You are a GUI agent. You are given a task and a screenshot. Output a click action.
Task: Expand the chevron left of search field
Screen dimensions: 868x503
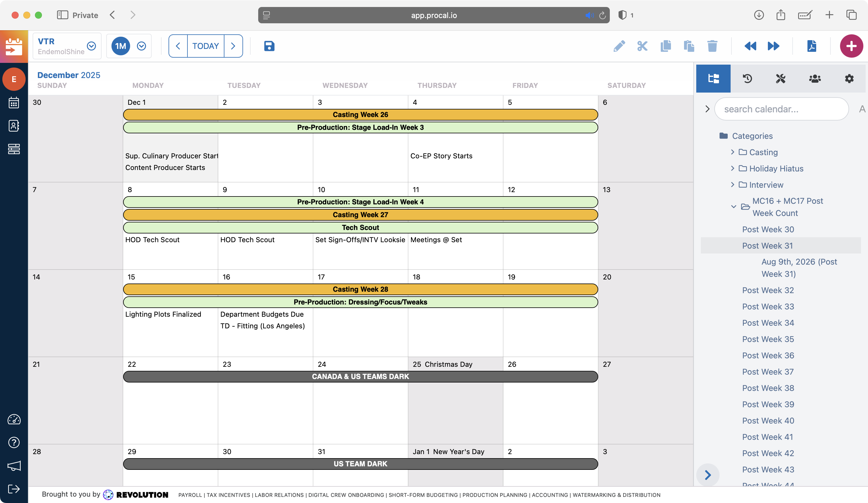707,109
